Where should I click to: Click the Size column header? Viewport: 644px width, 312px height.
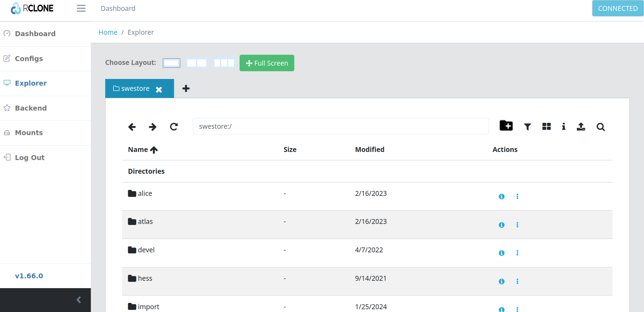coord(290,150)
